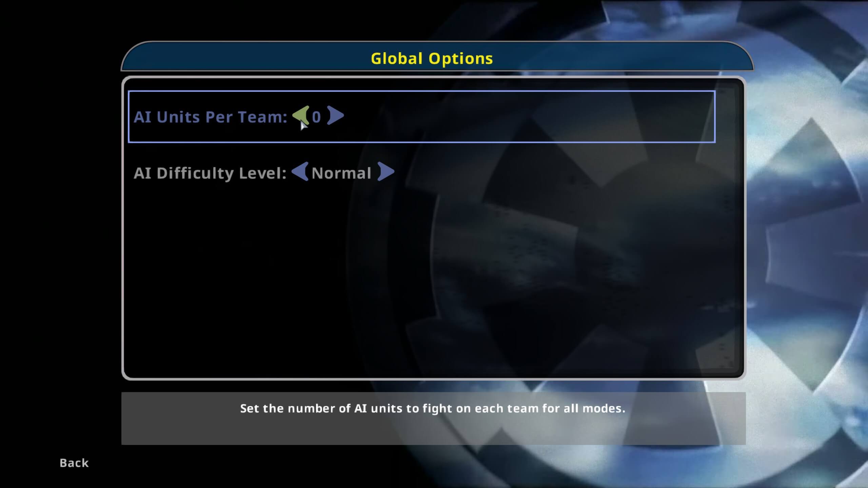Image resolution: width=868 pixels, height=488 pixels.
Task: Click the left arrow to decrease AI Units
Action: click(300, 116)
